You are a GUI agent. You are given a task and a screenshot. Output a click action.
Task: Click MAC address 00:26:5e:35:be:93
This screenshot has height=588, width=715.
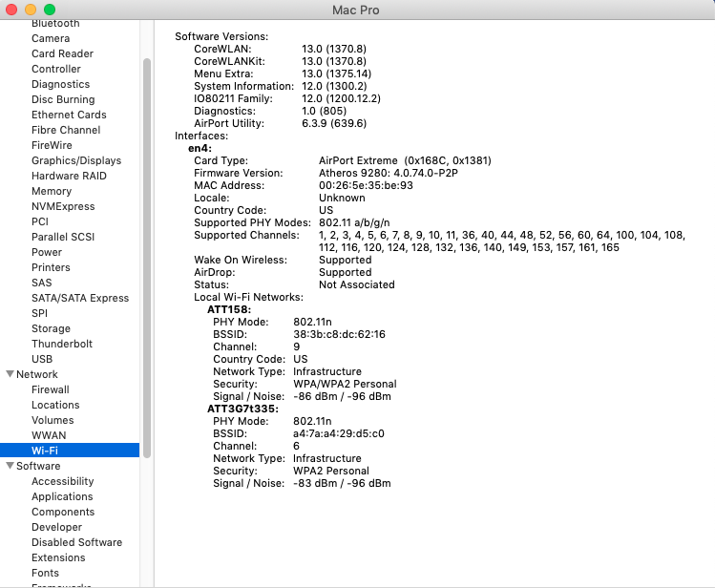click(x=366, y=185)
